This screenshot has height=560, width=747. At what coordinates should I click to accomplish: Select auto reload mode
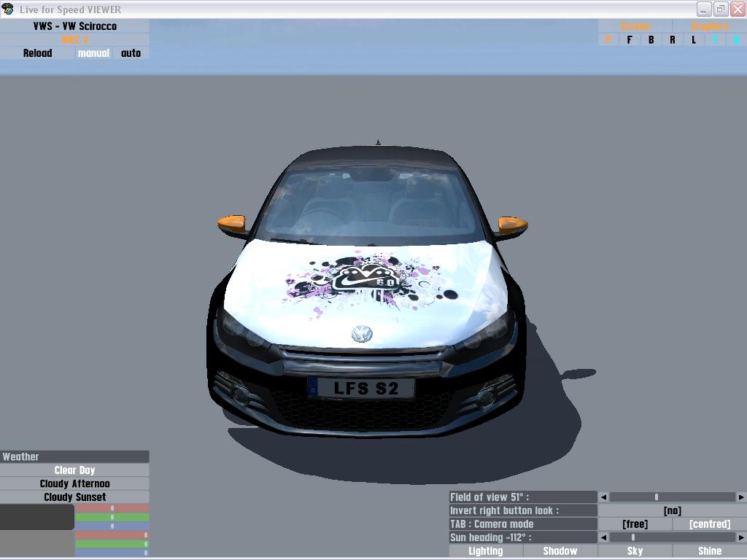(x=131, y=52)
